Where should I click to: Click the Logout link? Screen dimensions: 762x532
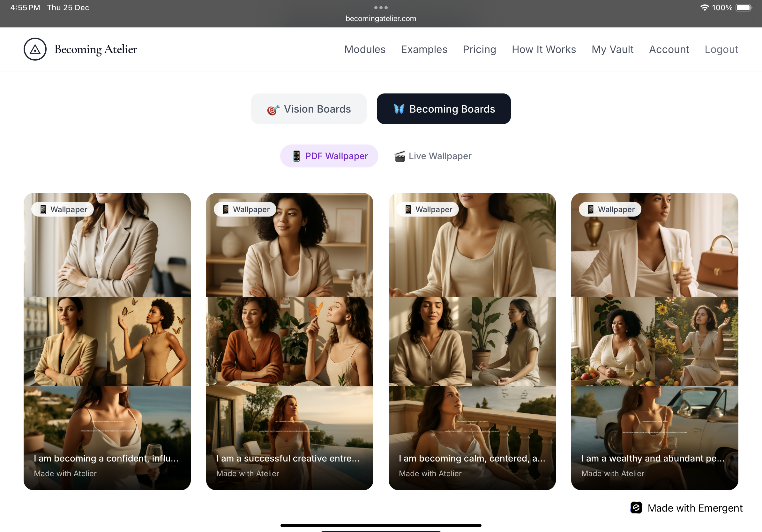[721, 49]
